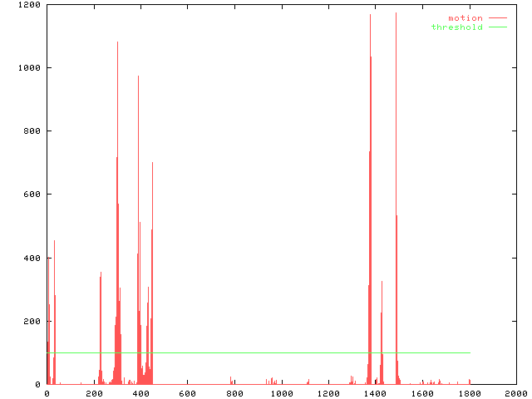The width and height of the screenshot is (532, 399).
Task: Click the x-axis tick label 1800
Action: [469, 393]
